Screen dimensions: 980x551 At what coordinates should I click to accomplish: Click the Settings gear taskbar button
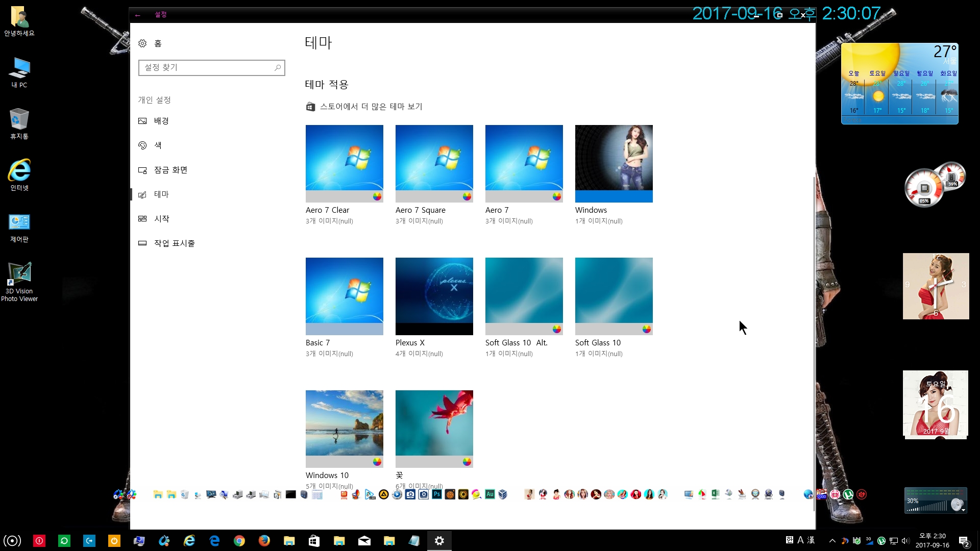point(439,541)
